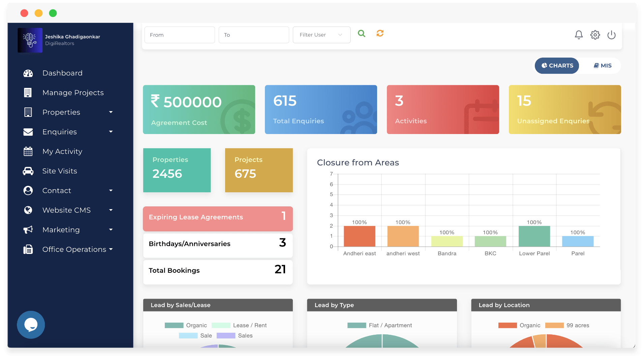644x360 pixels.
Task: Open the chat bubble at bottom left
Action: click(31, 325)
